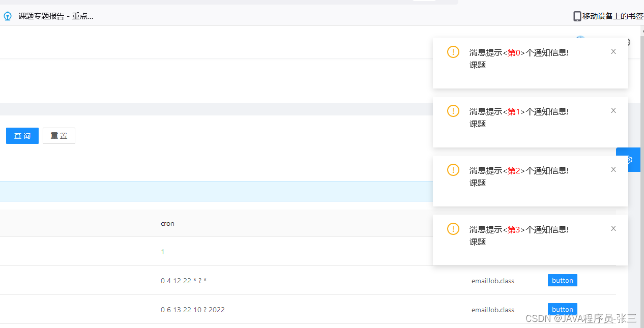Screen dimensions: 644x328
Task: Click emailJob.class in the 2022 row
Action: (493, 310)
